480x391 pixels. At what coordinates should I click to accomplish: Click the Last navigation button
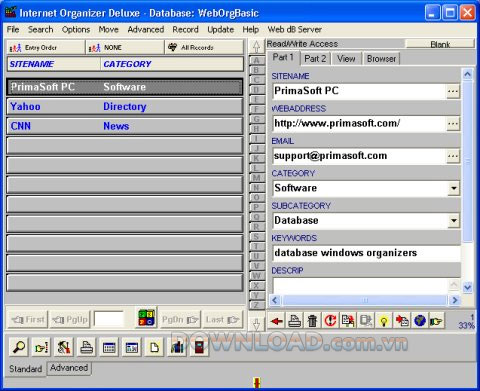point(222,320)
